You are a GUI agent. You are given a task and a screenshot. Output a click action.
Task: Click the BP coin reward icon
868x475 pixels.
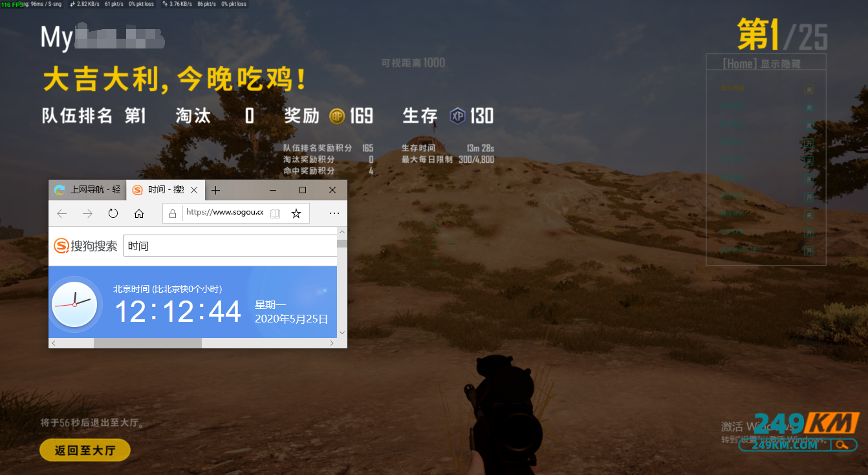337,116
